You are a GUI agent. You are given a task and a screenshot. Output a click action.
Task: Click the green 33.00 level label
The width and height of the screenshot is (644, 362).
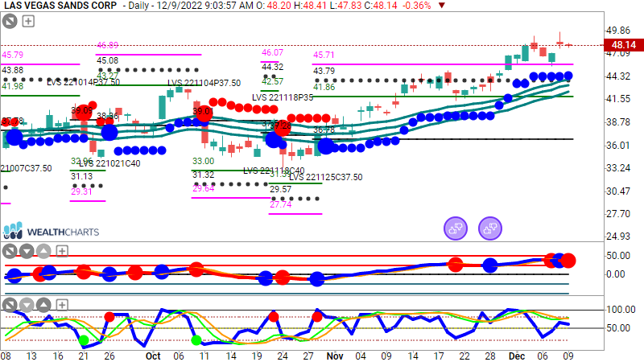coord(204,161)
